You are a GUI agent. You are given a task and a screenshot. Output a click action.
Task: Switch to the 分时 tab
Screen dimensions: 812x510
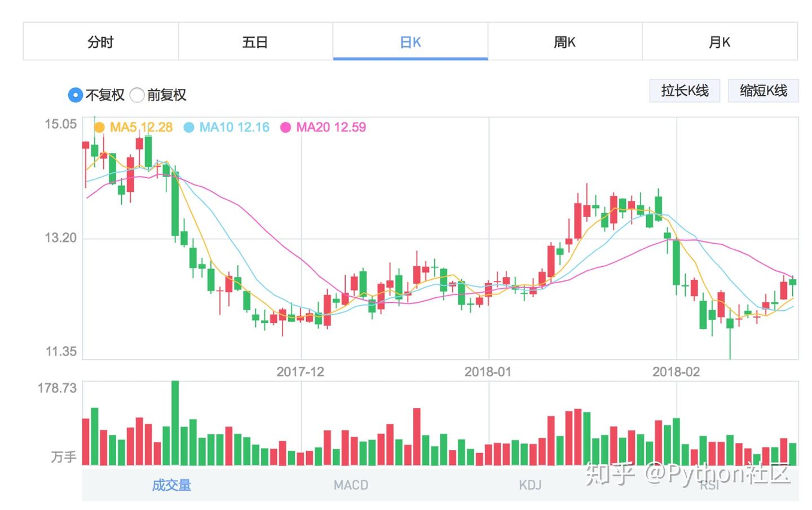coord(100,41)
